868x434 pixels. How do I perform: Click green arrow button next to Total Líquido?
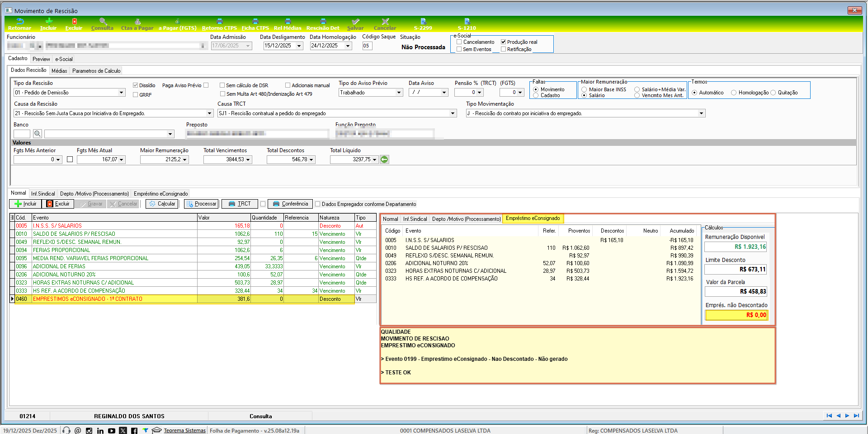click(x=384, y=159)
